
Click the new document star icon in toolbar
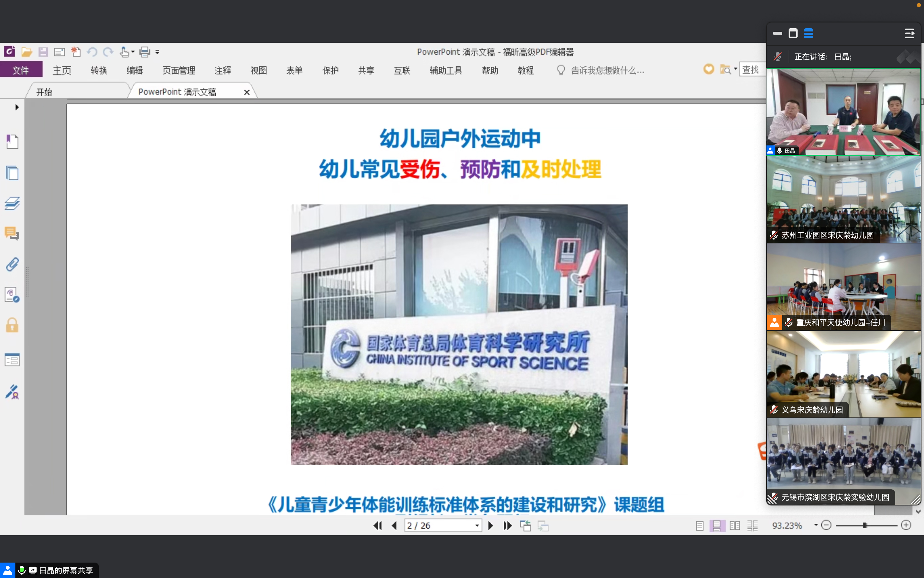tap(76, 52)
